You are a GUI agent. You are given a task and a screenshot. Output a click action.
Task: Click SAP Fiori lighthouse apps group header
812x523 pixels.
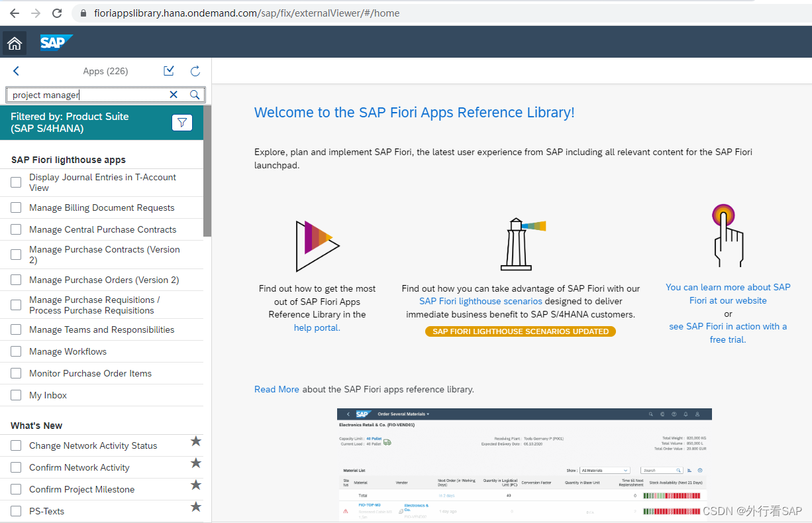[68, 160]
